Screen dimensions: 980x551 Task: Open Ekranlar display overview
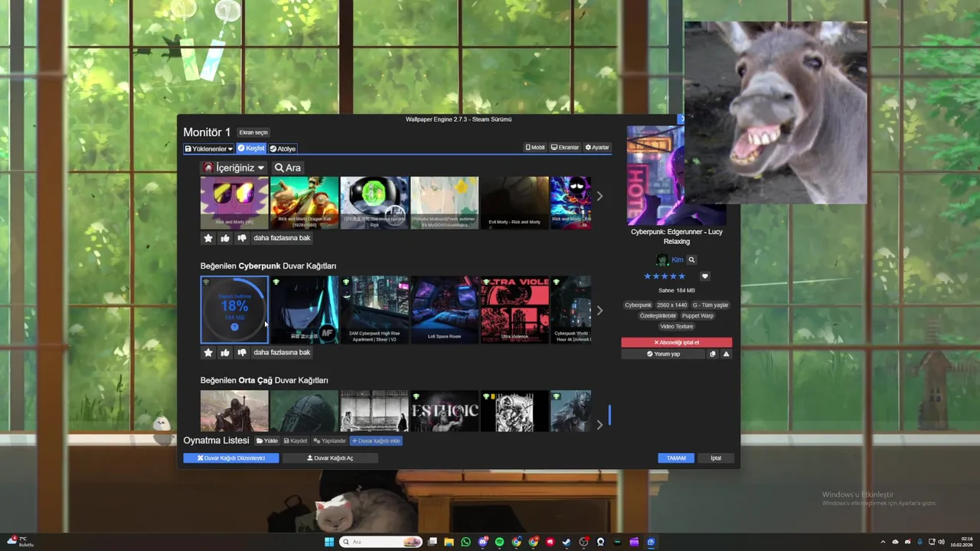click(565, 148)
